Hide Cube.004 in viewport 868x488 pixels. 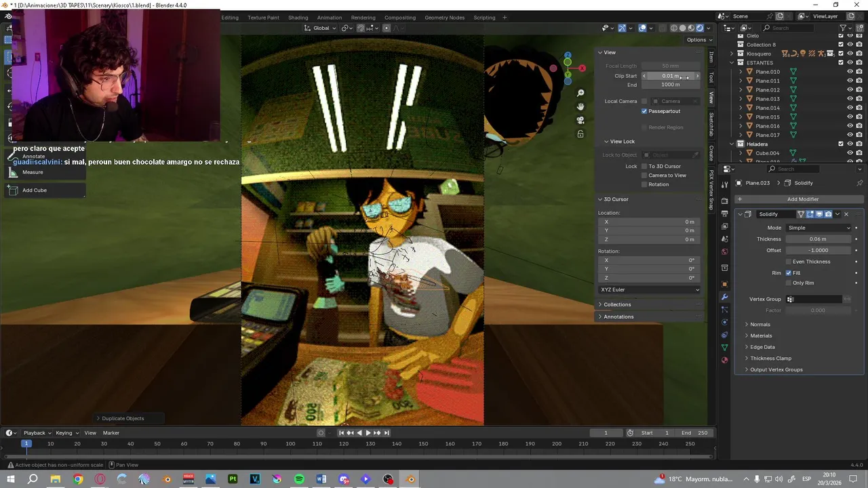point(850,153)
